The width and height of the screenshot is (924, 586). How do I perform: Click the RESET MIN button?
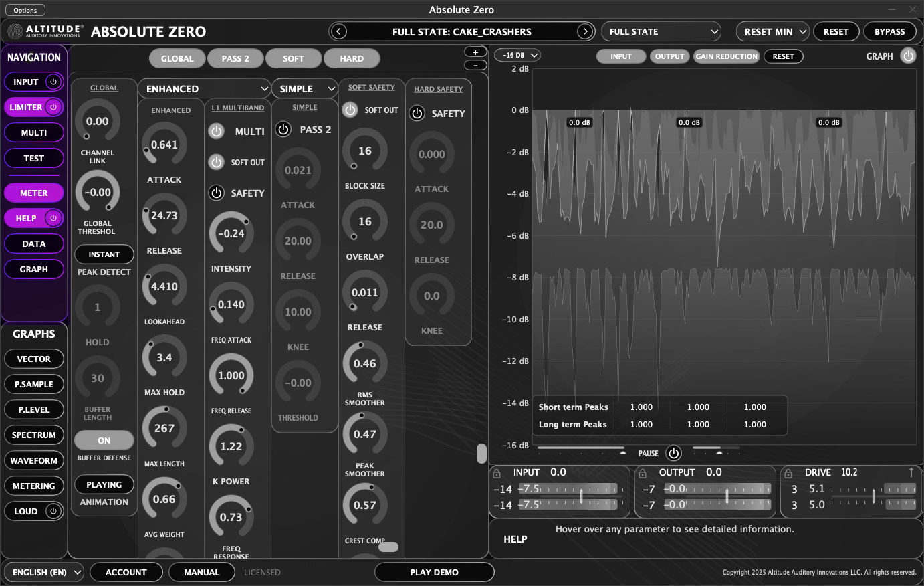772,31
